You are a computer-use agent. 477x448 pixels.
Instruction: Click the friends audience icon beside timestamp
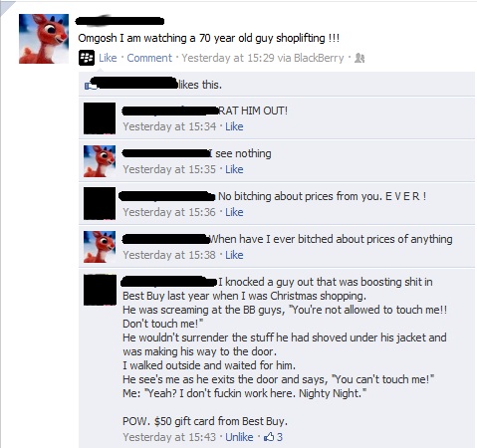[359, 59]
